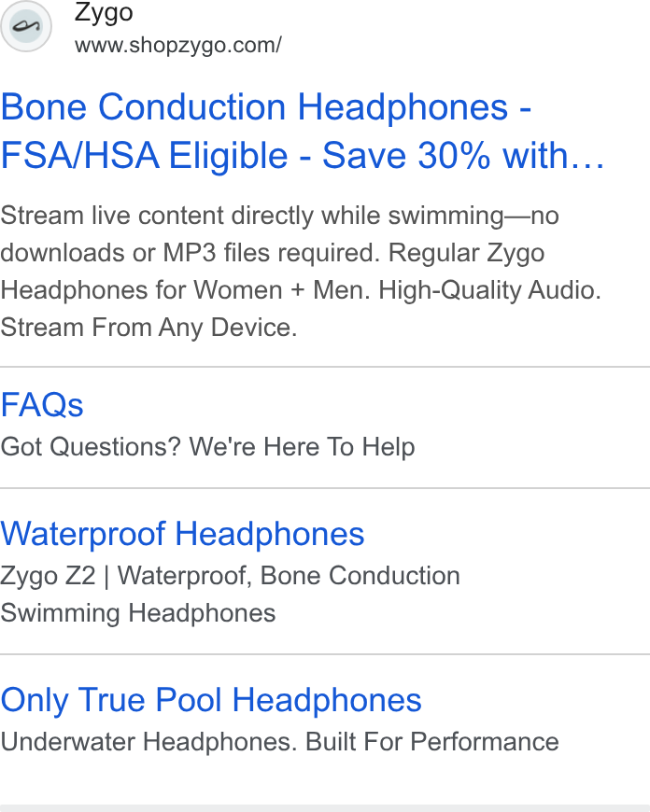Click the gray divider bar at the bottom
This screenshot has width=650, height=812.
[x=325, y=808]
